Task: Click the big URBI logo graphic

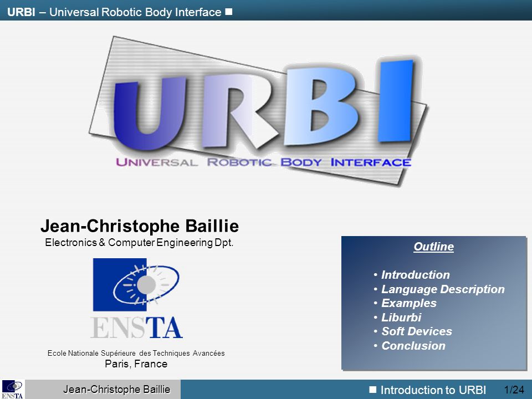Action: (x=259, y=111)
